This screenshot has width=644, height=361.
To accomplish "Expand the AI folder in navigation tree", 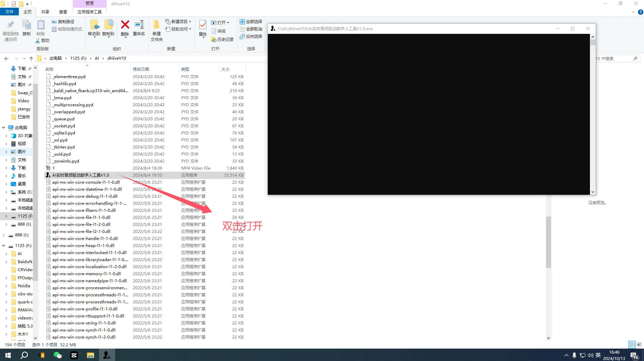I will click(6, 254).
